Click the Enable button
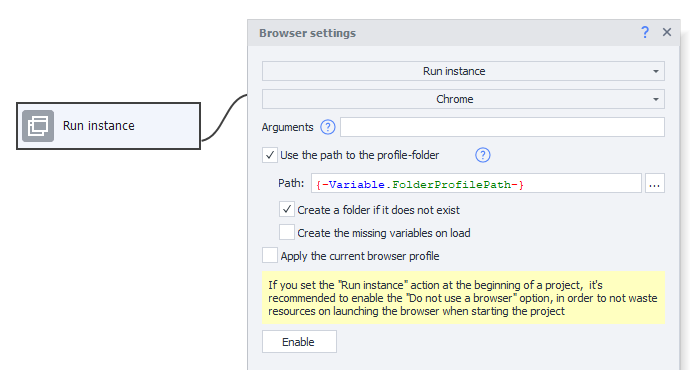 pyautogui.click(x=299, y=342)
